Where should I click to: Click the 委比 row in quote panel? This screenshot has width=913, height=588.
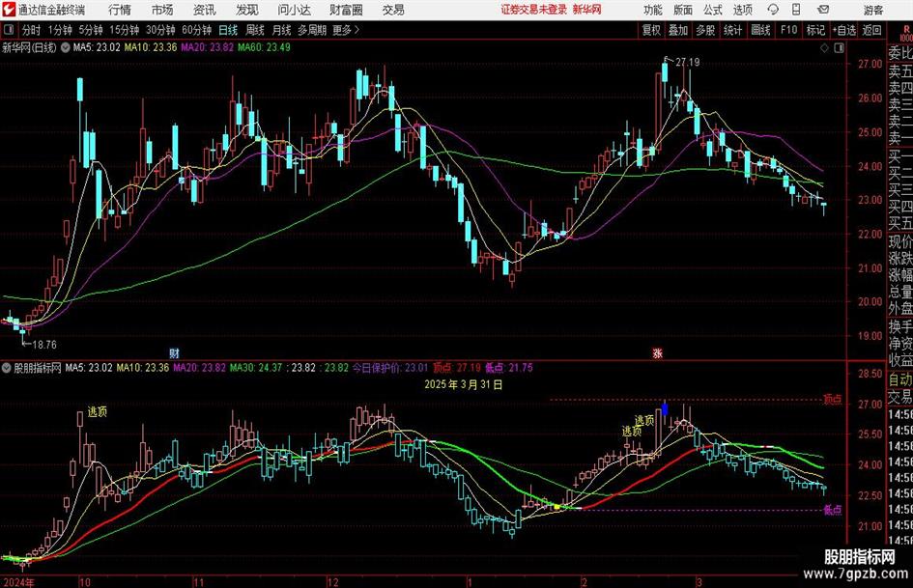click(900, 53)
